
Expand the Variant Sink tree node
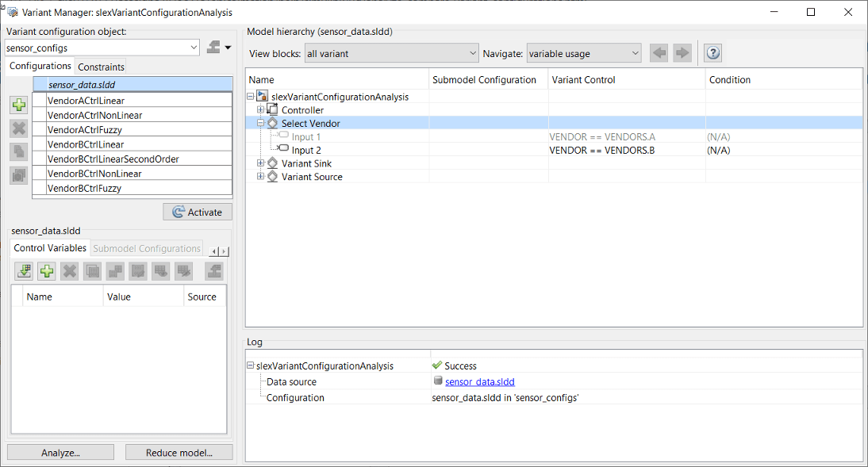pyautogui.click(x=260, y=163)
